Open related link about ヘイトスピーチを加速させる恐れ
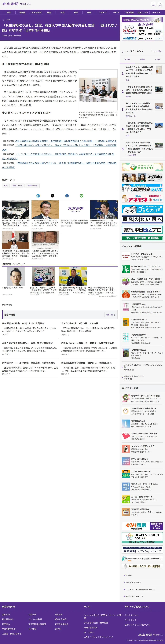The width and height of the screenshot is (165, 644). point(58,156)
